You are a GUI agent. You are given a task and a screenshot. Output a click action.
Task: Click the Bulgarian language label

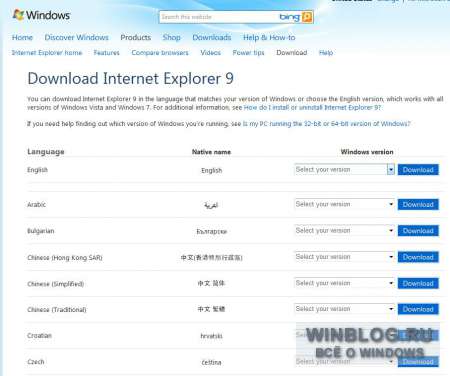coord(41,231)
